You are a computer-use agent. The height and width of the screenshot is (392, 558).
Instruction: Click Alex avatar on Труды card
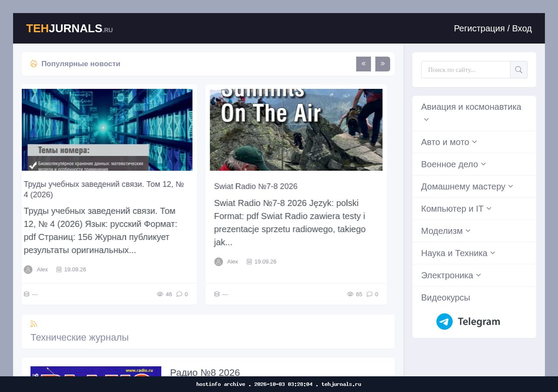click(x=28, y=270)
